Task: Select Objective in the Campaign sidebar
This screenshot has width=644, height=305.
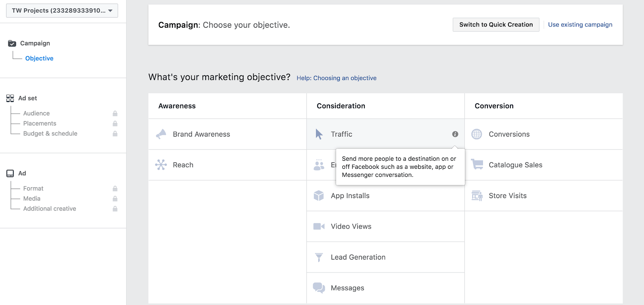Action: click(x=39, y=58)
